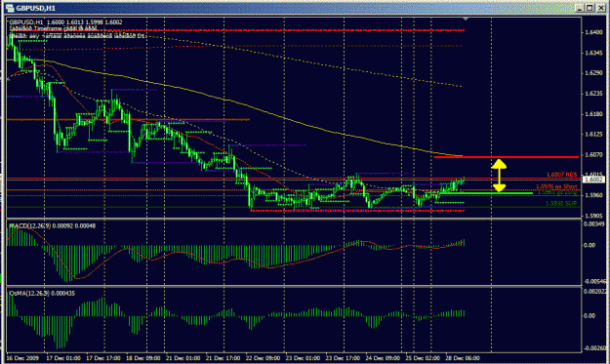The image size is (610, 364).
Task: Click the 22 Dec 09:00 time label
Action: click(x=263, y=358)
